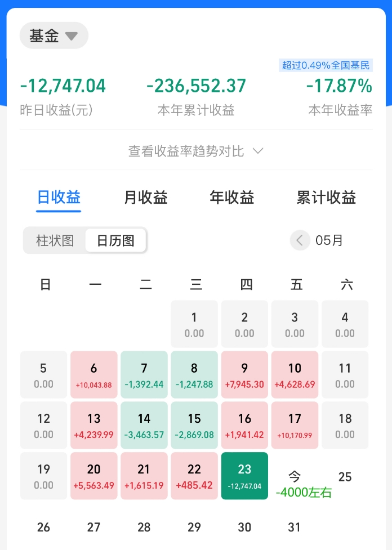Select day 22 with +485.42
This screenshot has width=392, height=550.
(x=194, y=476)
